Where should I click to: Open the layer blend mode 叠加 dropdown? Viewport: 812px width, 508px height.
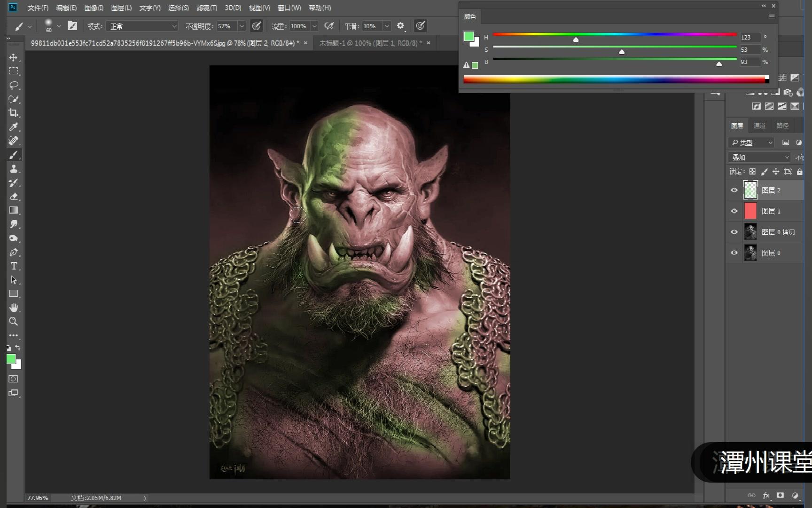coord(759,157)
